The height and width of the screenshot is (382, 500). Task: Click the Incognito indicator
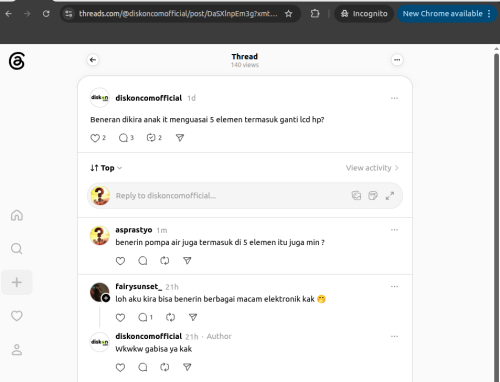(x=364, y=14)
